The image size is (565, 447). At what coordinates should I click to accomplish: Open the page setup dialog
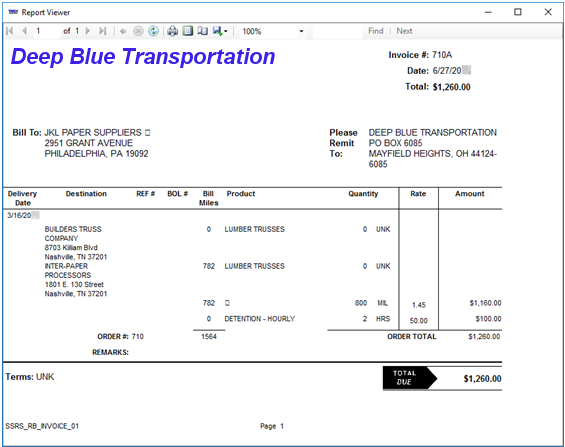(203, 31)
